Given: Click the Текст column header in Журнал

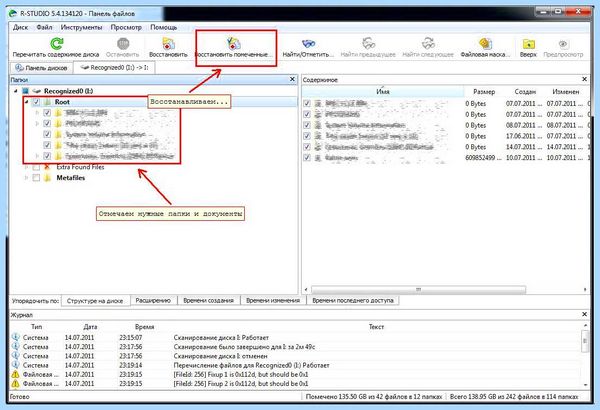Looking at the screenshot, I should pyautogui.click(x=377, y=327).
